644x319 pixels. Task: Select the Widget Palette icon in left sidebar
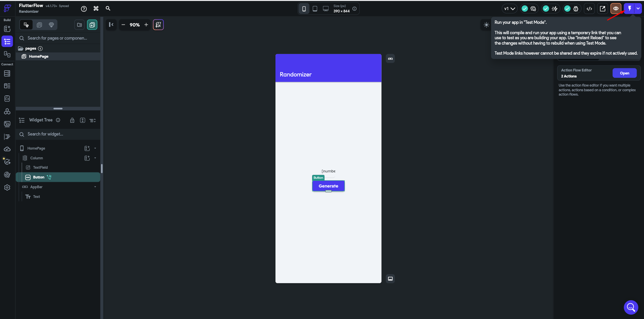pyautogui.click(x=7, y=29)
